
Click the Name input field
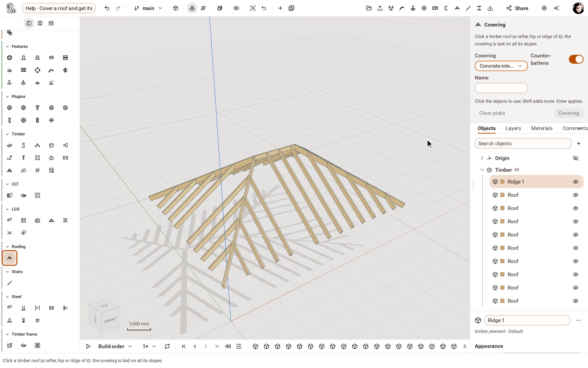[501, 88]
